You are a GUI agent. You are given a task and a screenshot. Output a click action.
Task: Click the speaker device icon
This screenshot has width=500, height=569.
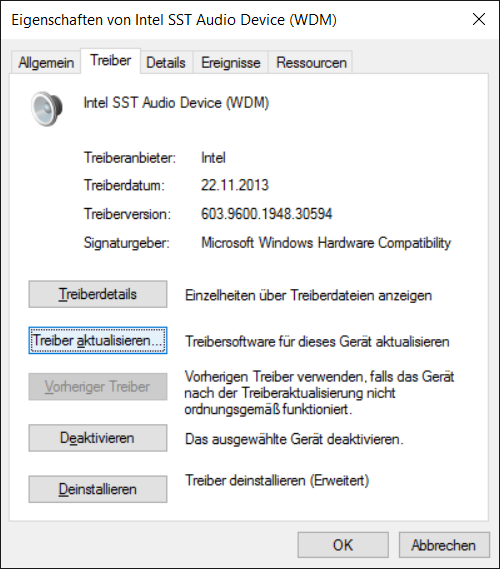tap(46, 109)
